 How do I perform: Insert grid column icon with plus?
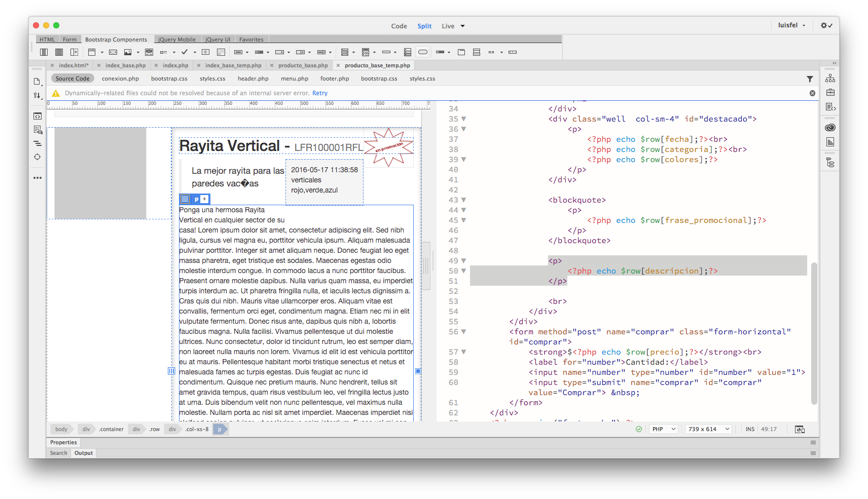tap(75, 52)
